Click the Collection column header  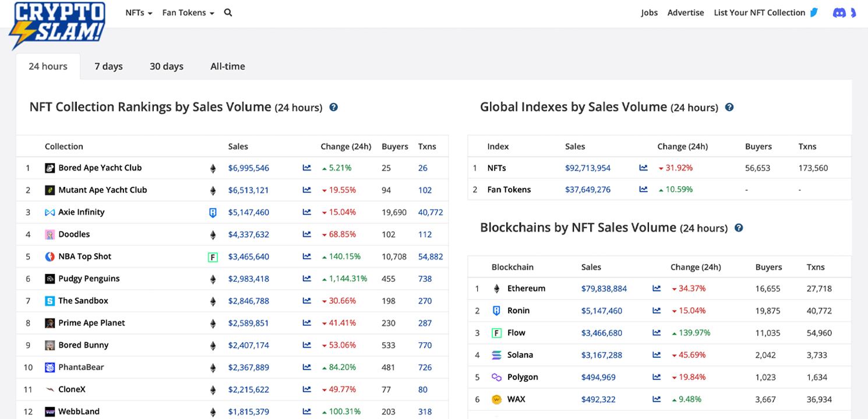point(64,147)
